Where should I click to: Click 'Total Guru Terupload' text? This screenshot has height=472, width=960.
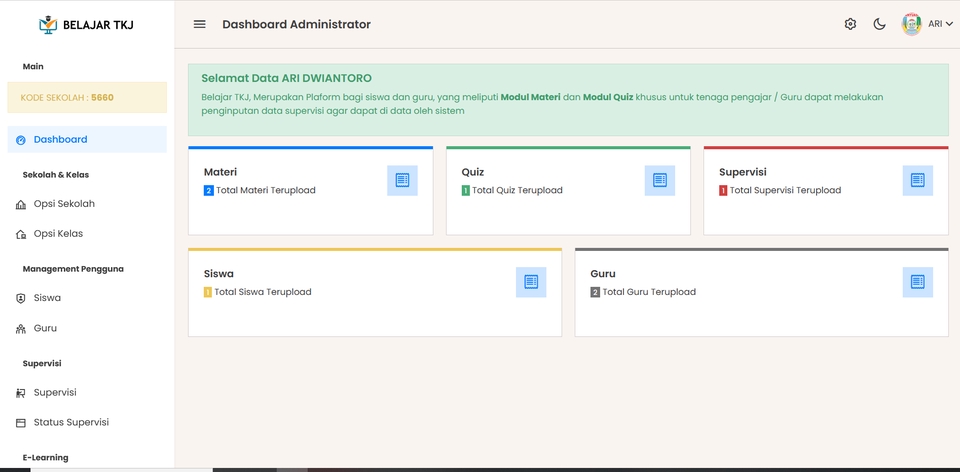tap(649, 292)
